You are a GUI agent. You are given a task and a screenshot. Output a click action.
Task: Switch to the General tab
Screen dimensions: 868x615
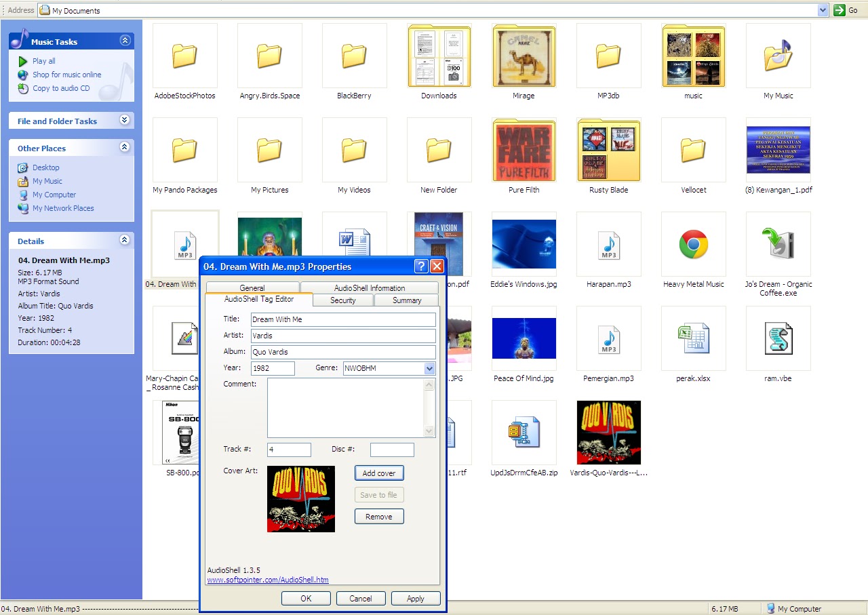(x=252, y=287)
